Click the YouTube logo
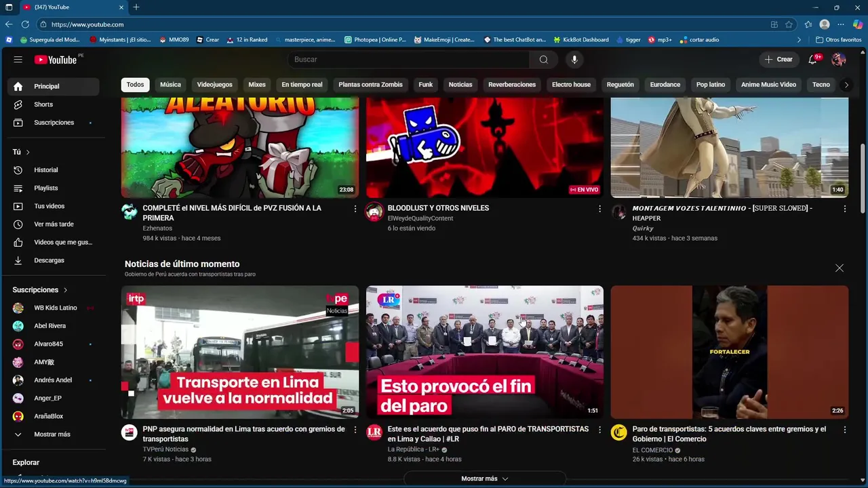The width and height of the screenshot is (868, 488). tap(56, 60)
